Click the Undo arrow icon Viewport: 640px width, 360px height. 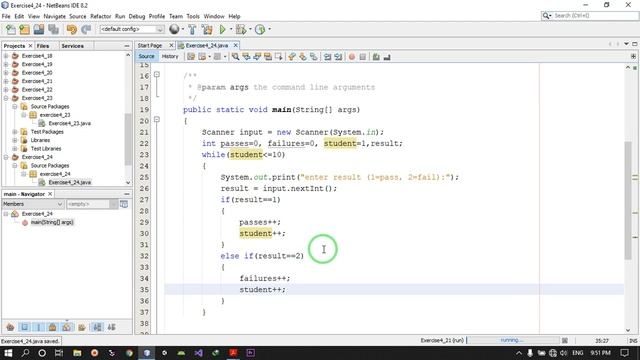point(72,29)
